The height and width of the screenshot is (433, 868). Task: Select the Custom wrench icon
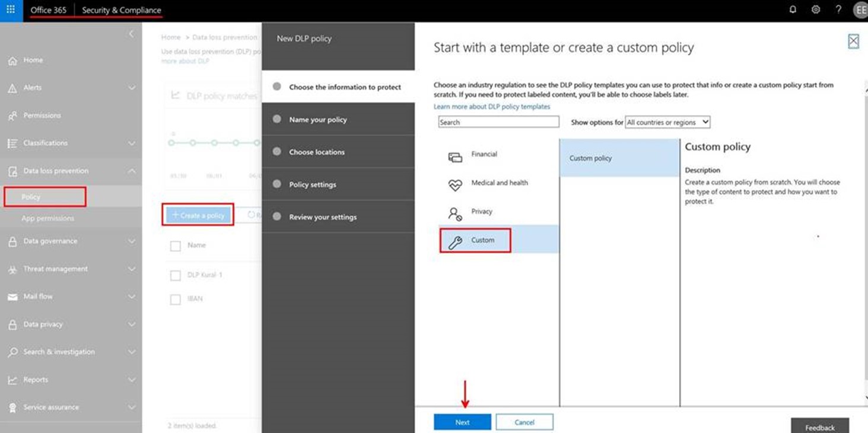tap(455, 242)
